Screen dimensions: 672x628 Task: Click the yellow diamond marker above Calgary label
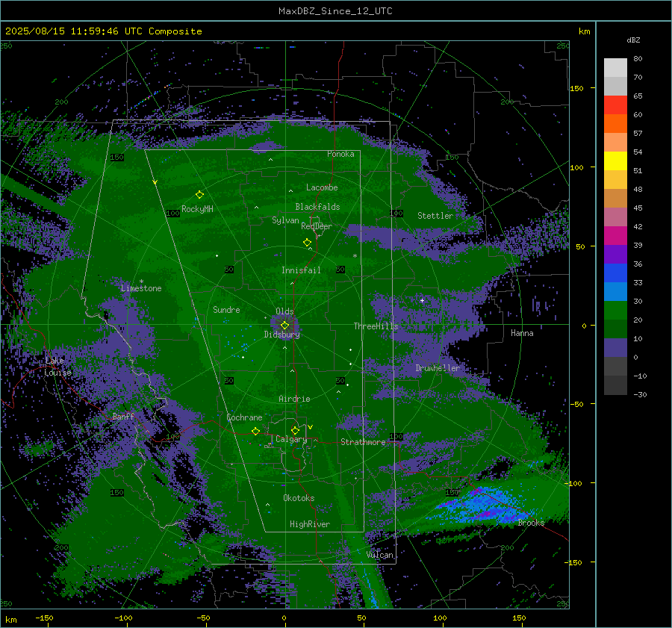point(295,430)
